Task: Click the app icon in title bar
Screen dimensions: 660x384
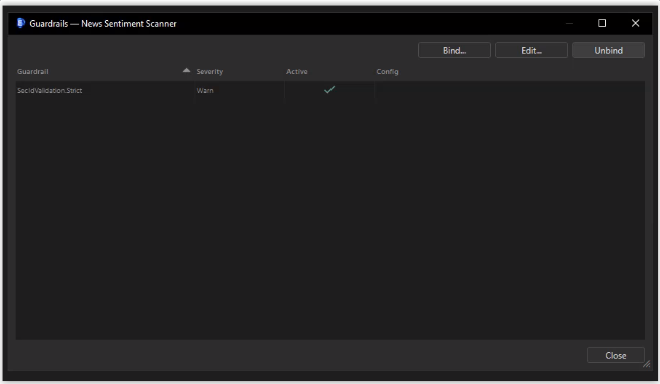Action: [21, 23]
